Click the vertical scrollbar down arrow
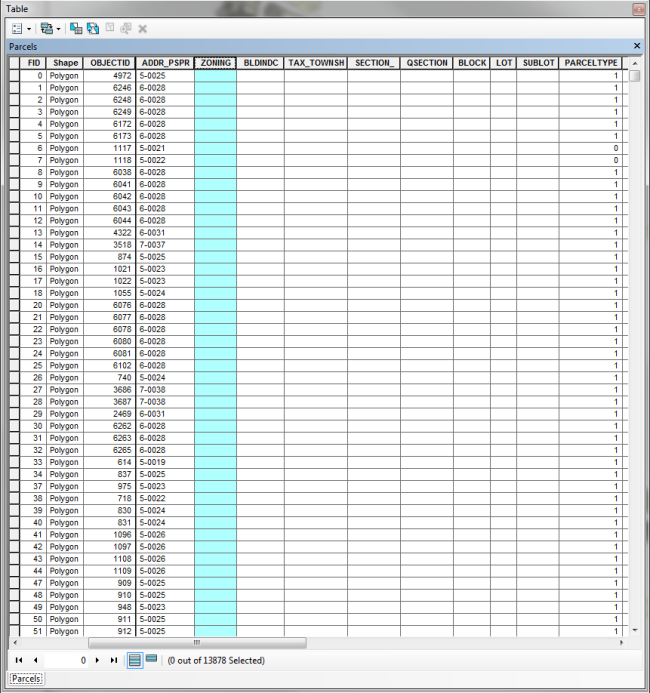Image resolution: width=650 pixels, height=693 pixels. pyautogui.click(x=635, y=630)
